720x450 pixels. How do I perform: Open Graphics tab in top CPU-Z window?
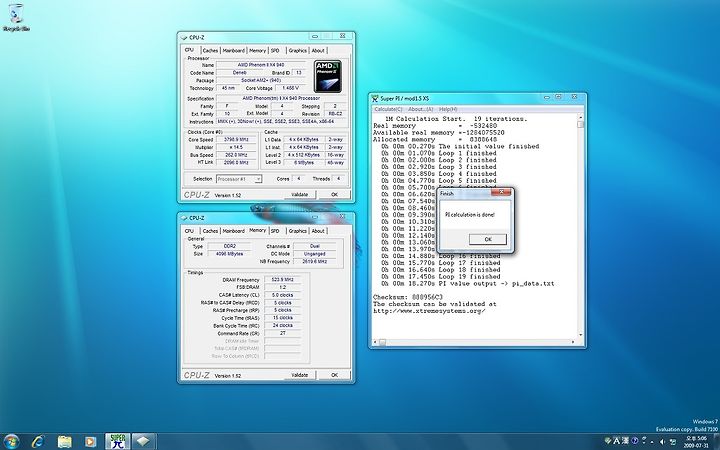297,51
